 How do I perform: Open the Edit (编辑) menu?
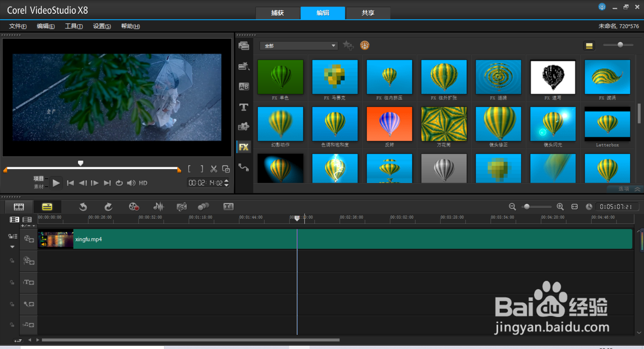(x=46, y=26)
